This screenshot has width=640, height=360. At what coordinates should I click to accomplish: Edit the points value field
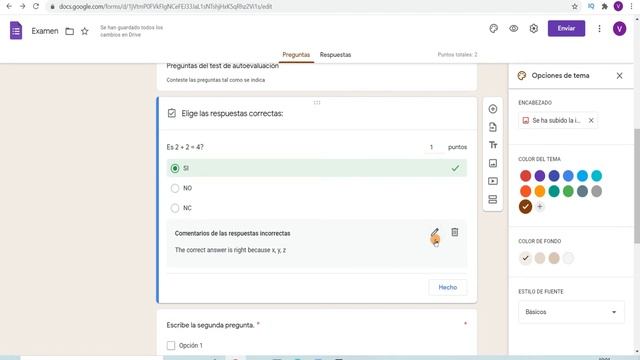tap(433, 147)
